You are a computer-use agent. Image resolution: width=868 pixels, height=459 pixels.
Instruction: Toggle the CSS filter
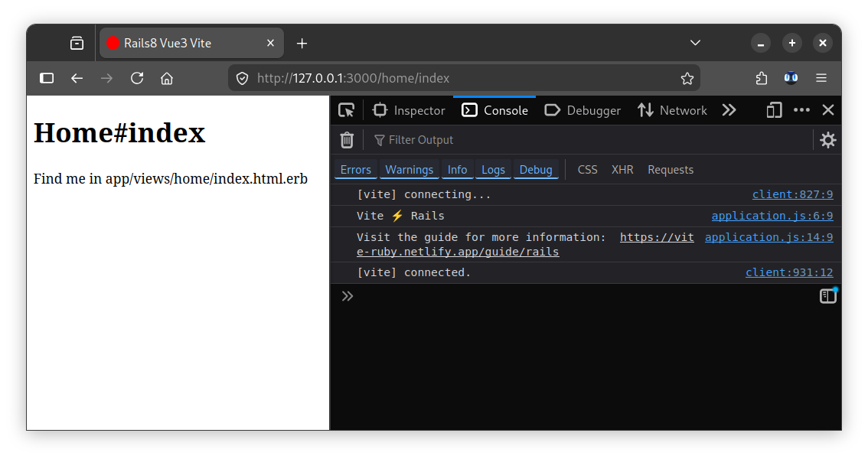point(587,170)
